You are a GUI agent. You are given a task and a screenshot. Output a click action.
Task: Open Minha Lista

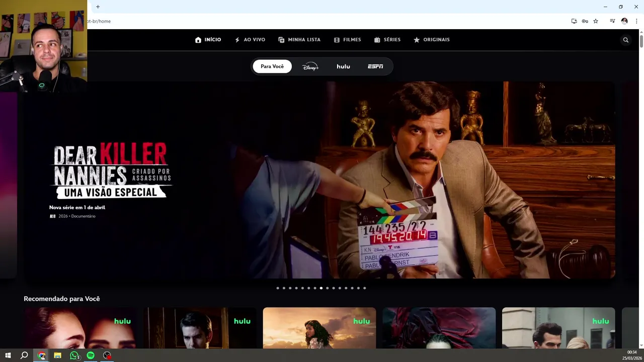299,40
